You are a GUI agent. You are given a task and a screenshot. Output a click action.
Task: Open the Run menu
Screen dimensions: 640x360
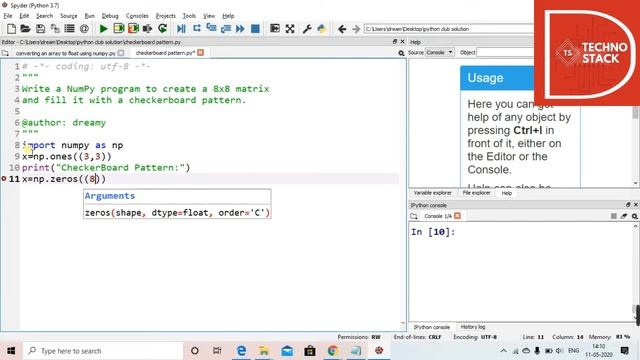pos(89,16)
